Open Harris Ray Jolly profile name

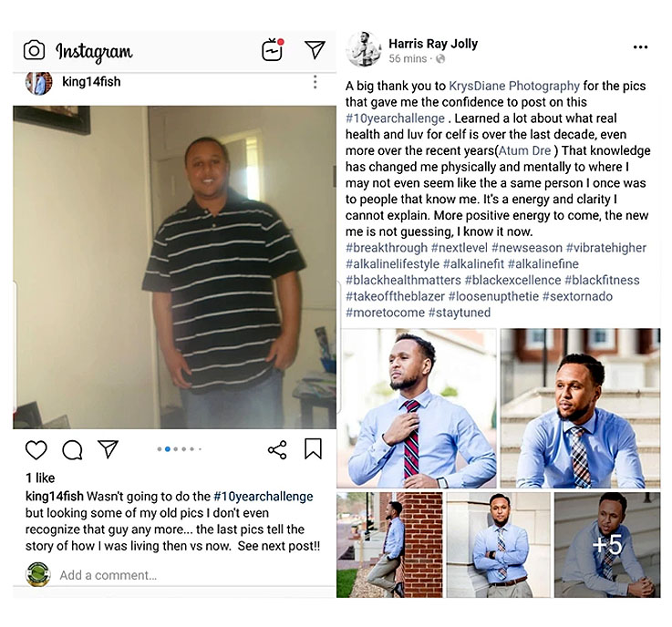433,44
